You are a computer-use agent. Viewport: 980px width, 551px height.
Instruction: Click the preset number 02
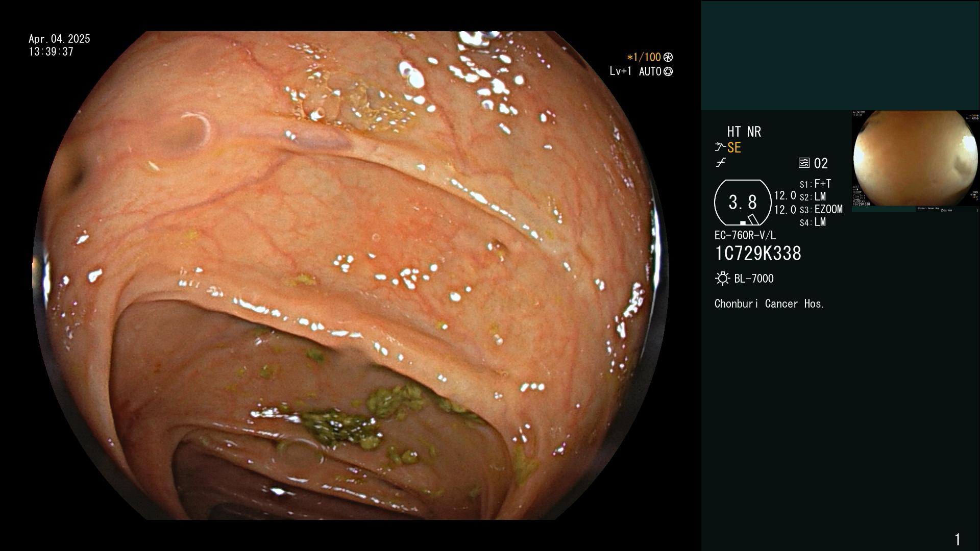coord(821,164)
